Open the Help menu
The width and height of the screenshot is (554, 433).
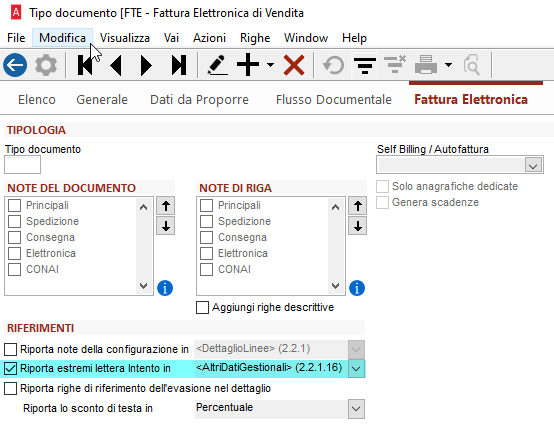pyautogui.click(x=354, y=38)
